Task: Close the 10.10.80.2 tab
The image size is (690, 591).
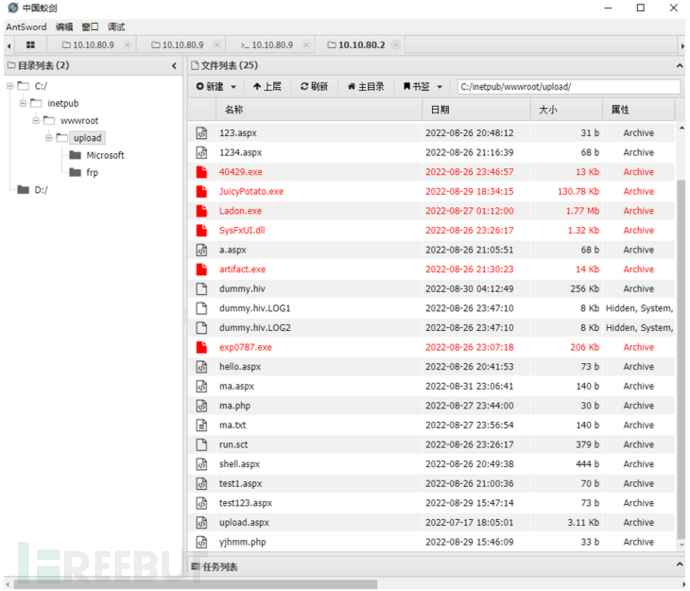Action: (396, 45)
